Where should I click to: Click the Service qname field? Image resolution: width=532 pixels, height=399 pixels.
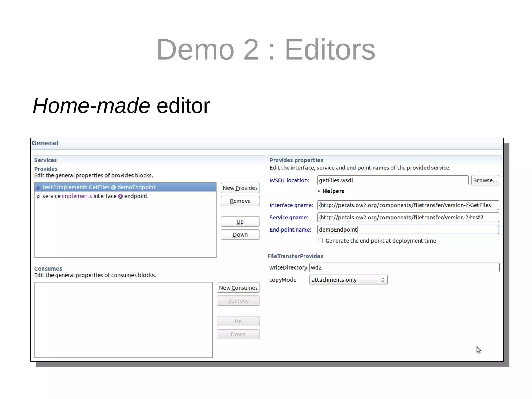coord(408,217)
